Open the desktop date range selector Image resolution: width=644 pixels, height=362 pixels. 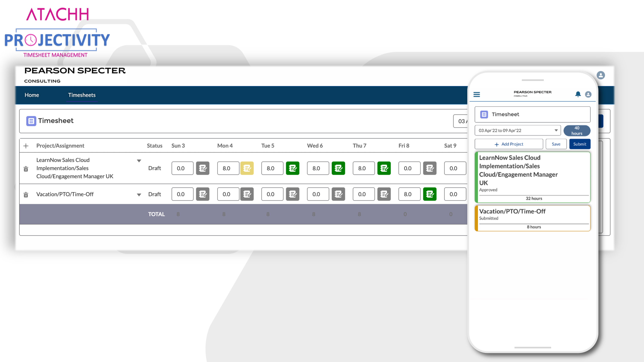(460, 121)
